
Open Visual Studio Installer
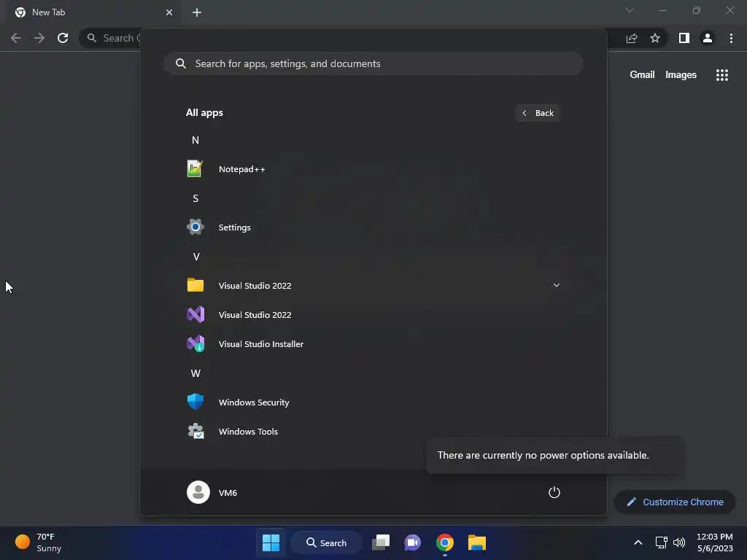click(x=373, y=344)
